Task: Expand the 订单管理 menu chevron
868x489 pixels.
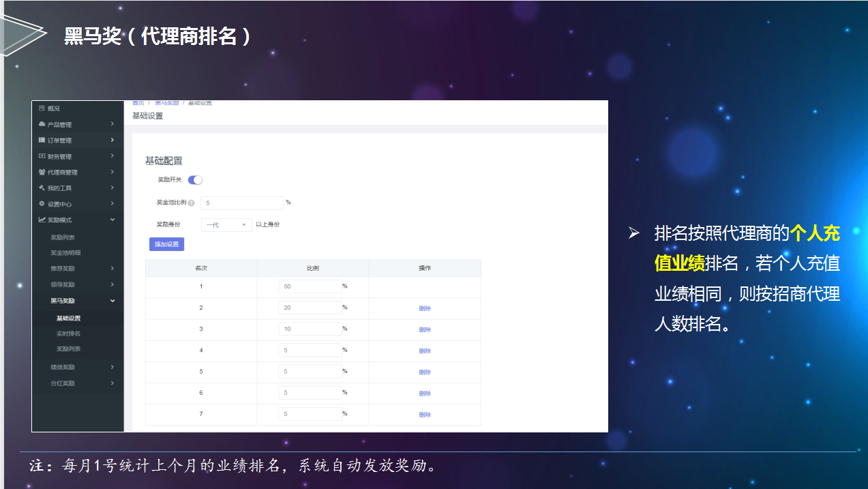Action: click(x=113, y=140)
